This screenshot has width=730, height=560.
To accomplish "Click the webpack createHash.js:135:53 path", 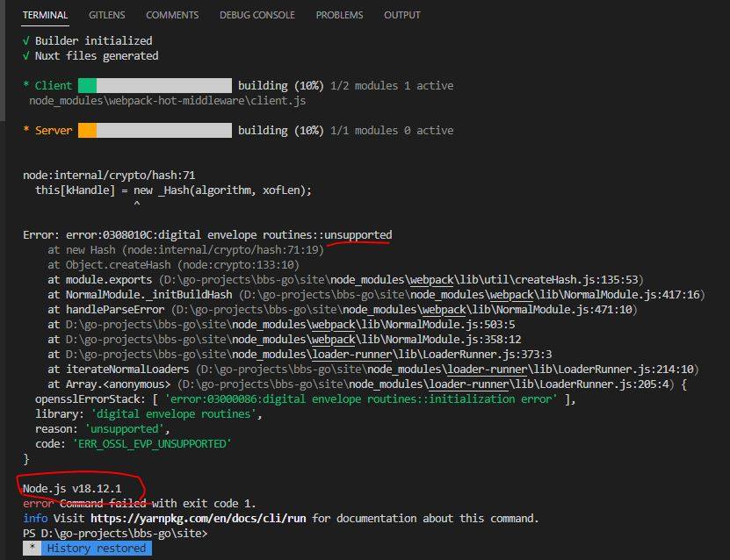I will (401, 280).
